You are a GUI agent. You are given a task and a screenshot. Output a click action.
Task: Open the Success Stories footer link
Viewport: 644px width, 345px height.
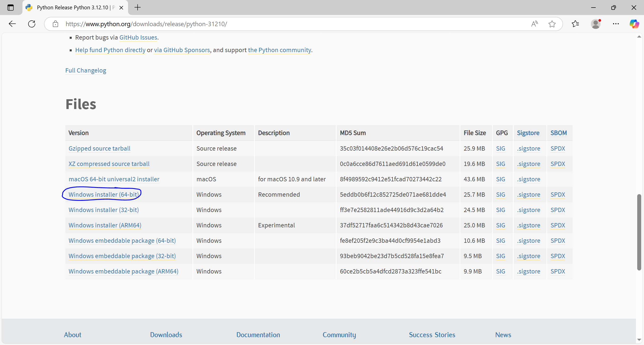tap(432, 335)
